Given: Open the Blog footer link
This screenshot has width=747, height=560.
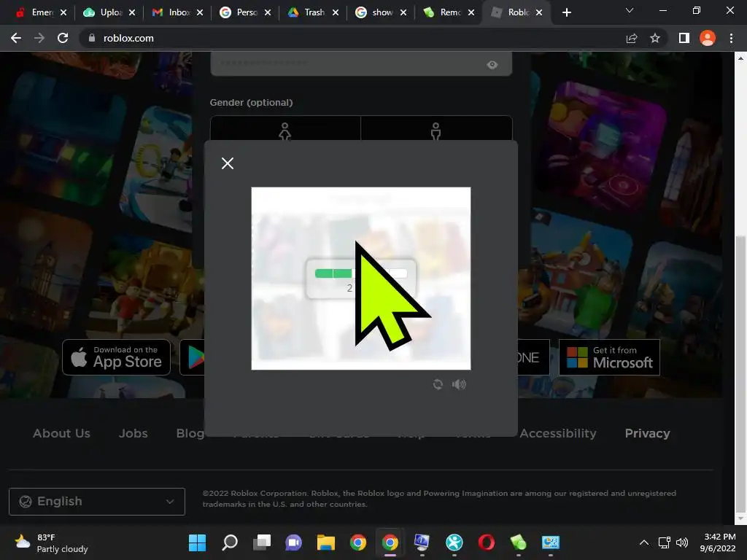Looking at the screenshot, I should pos(190,433).
